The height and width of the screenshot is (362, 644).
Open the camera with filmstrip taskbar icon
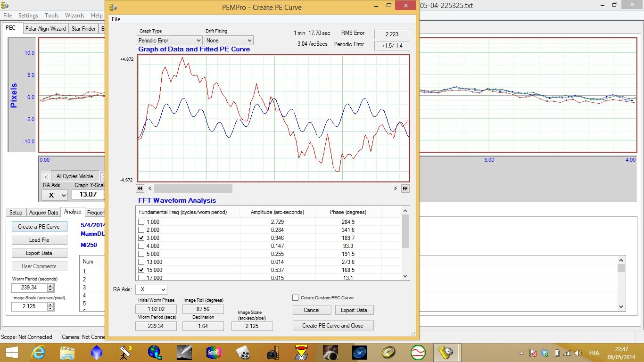pos(272,353)
